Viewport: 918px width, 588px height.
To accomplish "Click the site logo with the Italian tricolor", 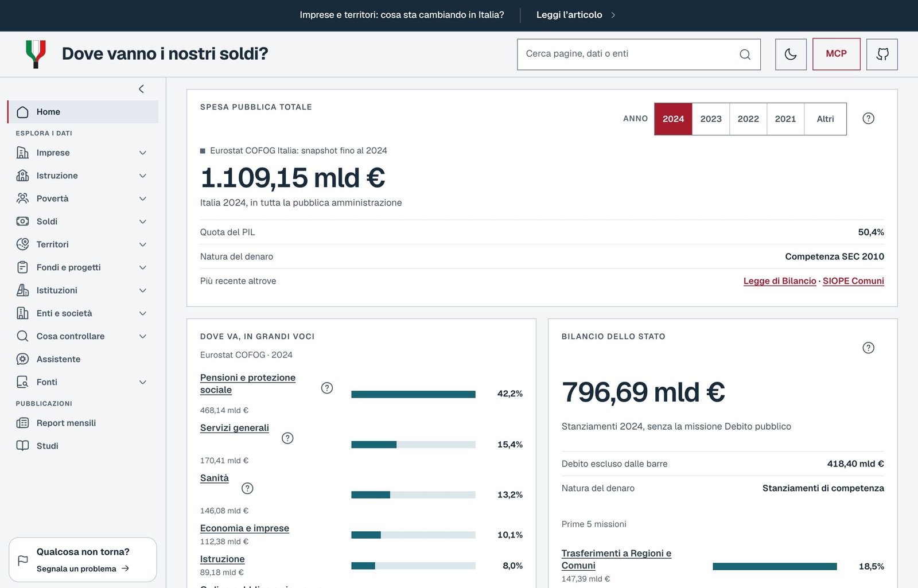I will pyautogui.click(x=36, y=54).
